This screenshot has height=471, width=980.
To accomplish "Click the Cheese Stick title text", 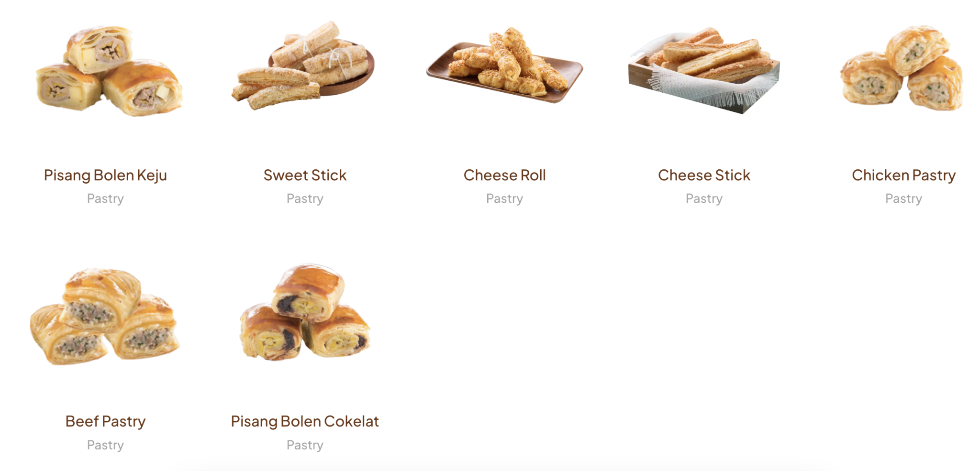I will coord(704,175).
